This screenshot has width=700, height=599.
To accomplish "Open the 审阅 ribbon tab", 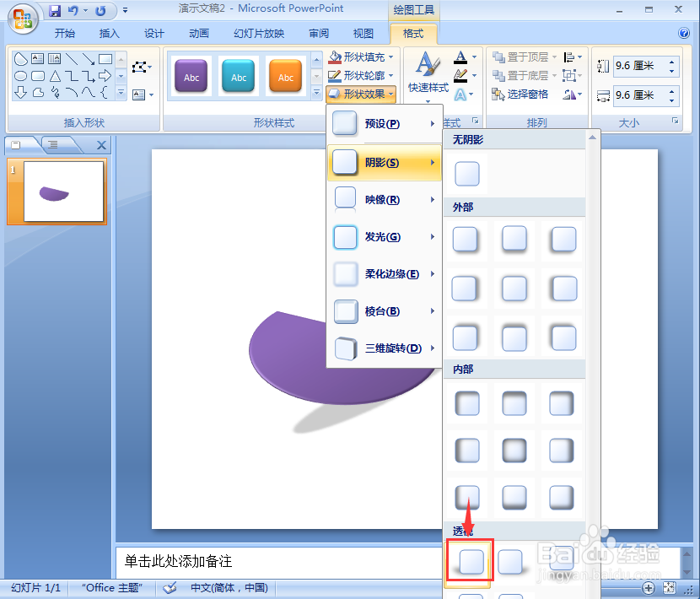I will click(319, 34).
